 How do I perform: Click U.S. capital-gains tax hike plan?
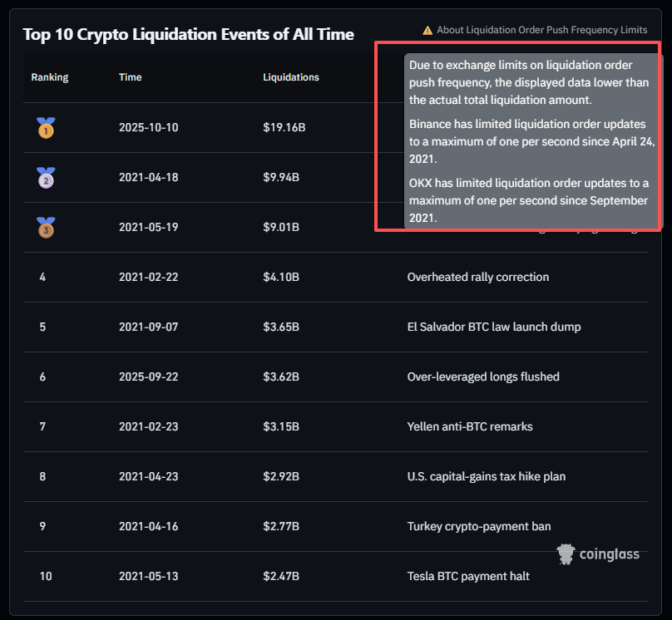[487, 476]
